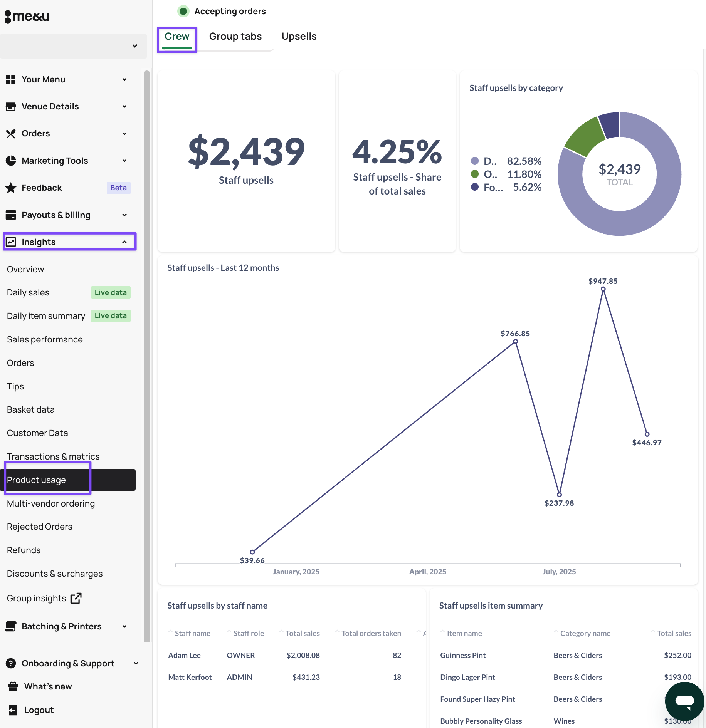Click the Group insights external link icon
706x728 pixels.
76,598
